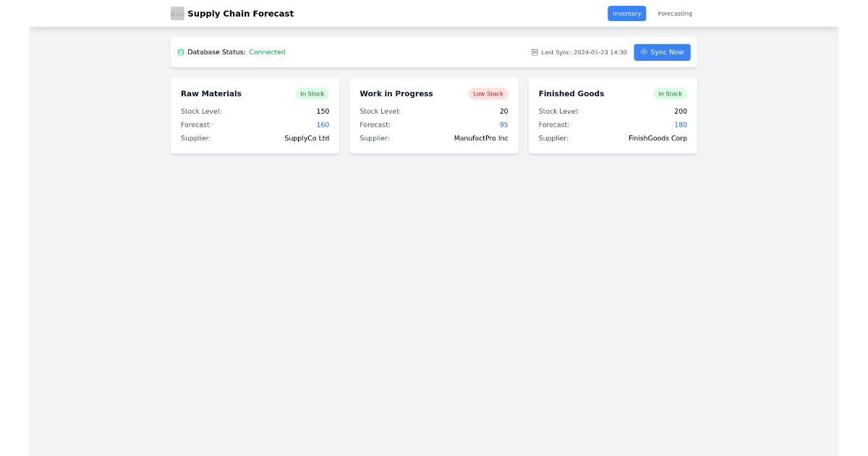This screenshot has height=456, width=868.
Task: Click the cloud icon inside Sync Now button
Action: coord(644,52)
